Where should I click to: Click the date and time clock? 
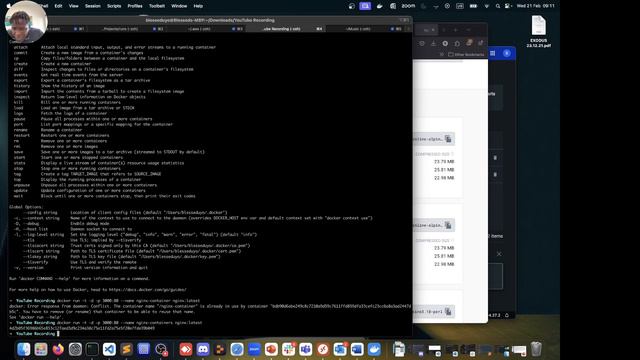[536, 6]
